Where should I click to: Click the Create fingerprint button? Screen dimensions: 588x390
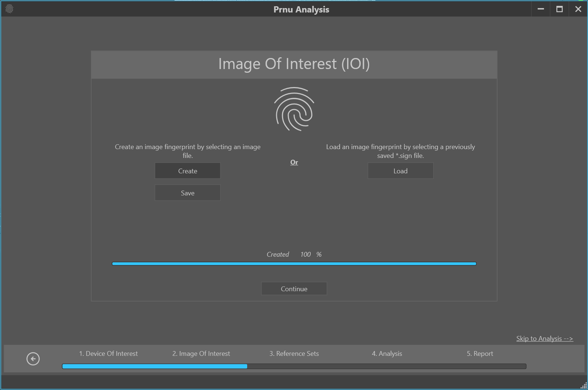pyautogui.click(x=188, y=171)
